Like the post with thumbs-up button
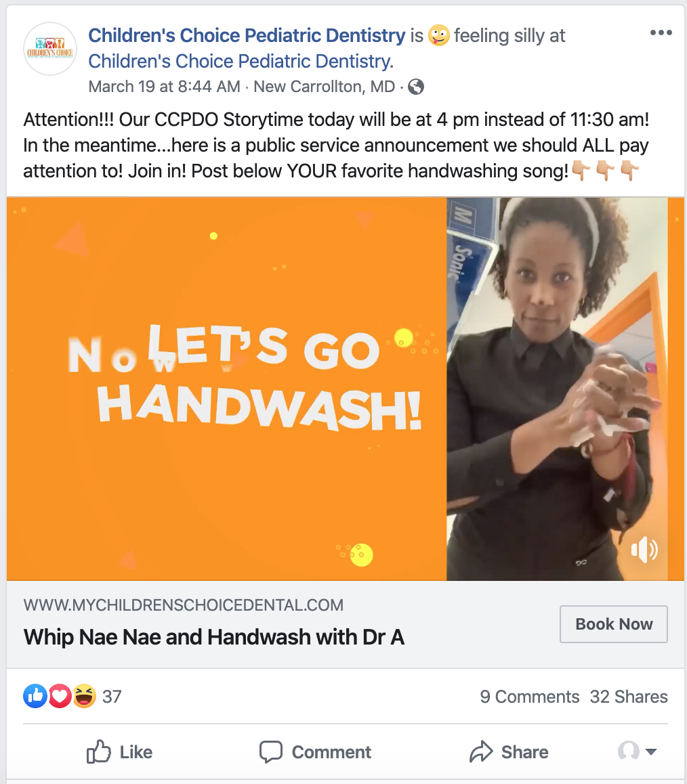 119,752
